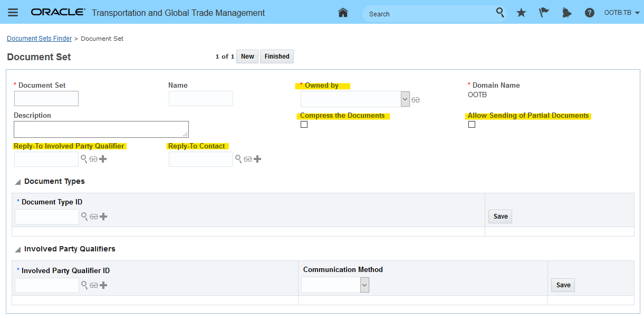Open notifications bell icon
Viewport: 644px width, 319px height.
(x=566, y=13)
